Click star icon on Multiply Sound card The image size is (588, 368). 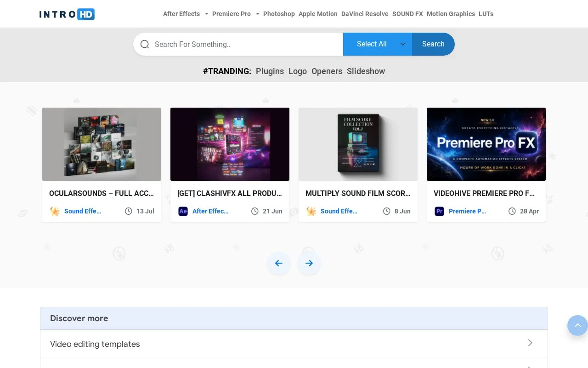311,211
